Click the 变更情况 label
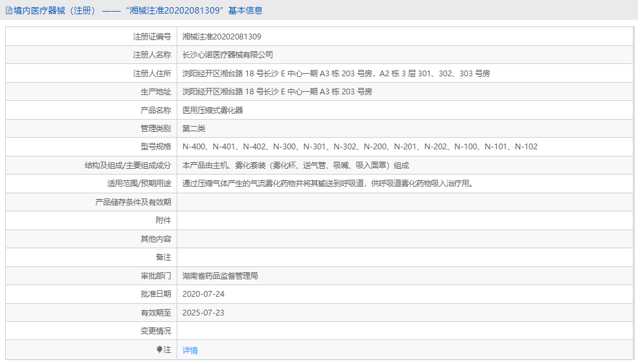The image size is (638, 364). pyautogui.click(x=156, y=331)
